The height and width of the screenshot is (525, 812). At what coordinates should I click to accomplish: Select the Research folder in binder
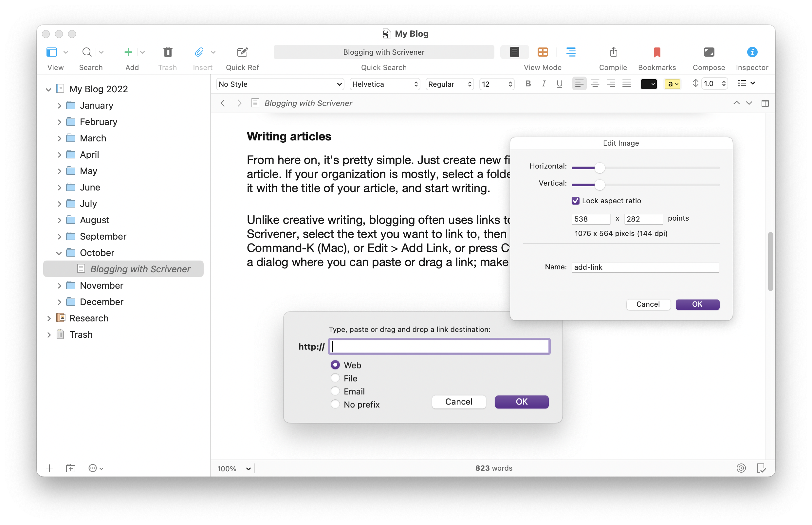(89, 318)
